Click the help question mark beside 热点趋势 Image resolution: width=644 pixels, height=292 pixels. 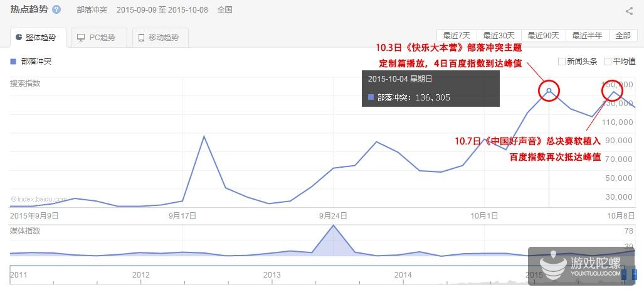tap(57, 10)
